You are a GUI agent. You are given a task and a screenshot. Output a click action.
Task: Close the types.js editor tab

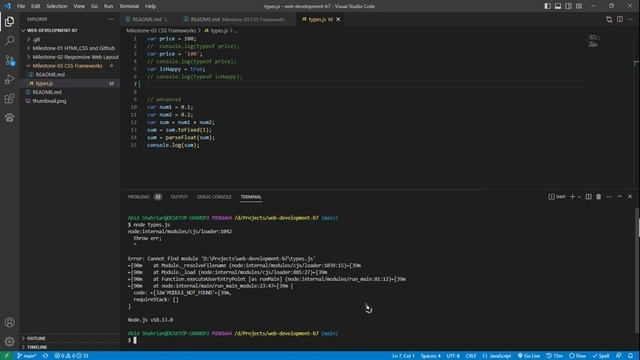[x=338, y=19]
